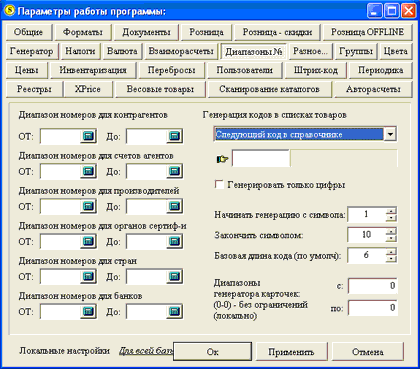Click the title bar application icon
This screenshot has height=369, width=420.
pyautogui.click(x=9, y=11)
